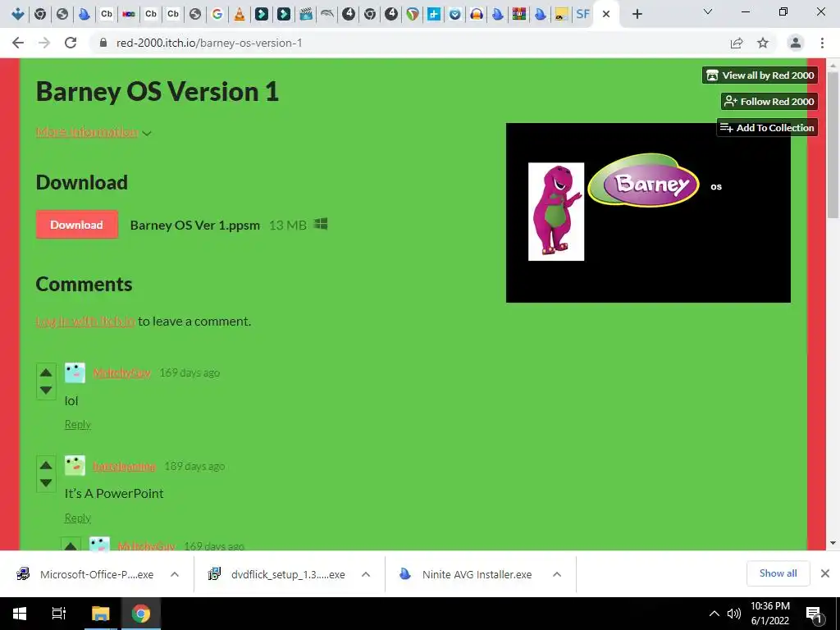Click the lock icon in address bar

tap(103, 43)
